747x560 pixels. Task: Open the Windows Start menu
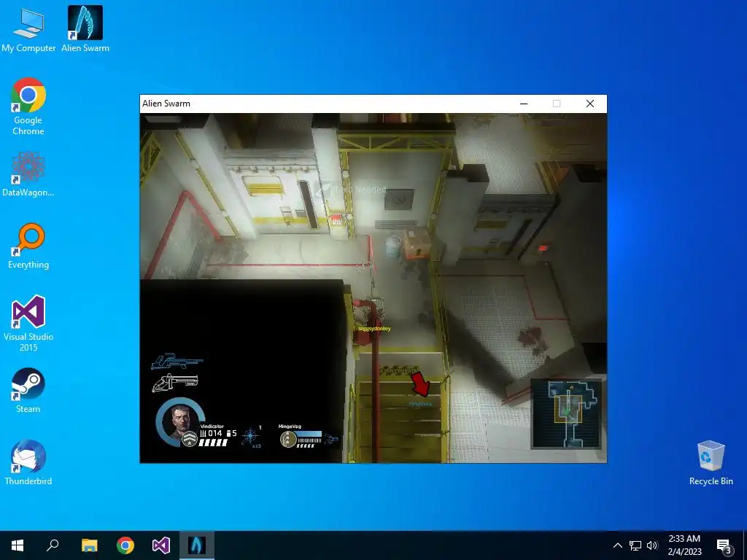(x=18, y=545)
